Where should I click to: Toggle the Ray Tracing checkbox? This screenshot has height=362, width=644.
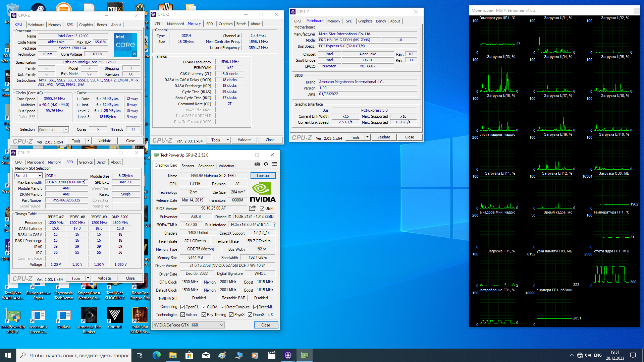(x=204, y=315)
